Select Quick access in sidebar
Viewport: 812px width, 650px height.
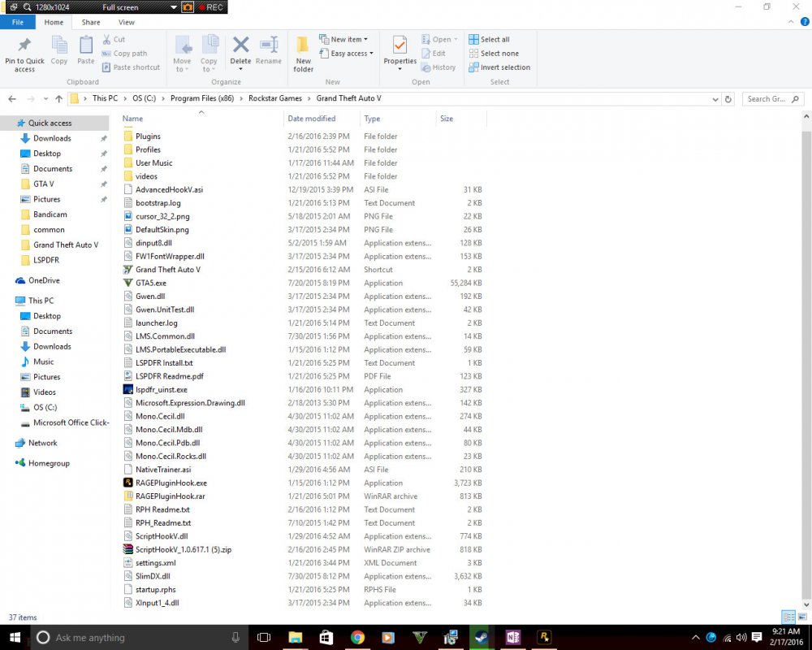coord(50,123)
